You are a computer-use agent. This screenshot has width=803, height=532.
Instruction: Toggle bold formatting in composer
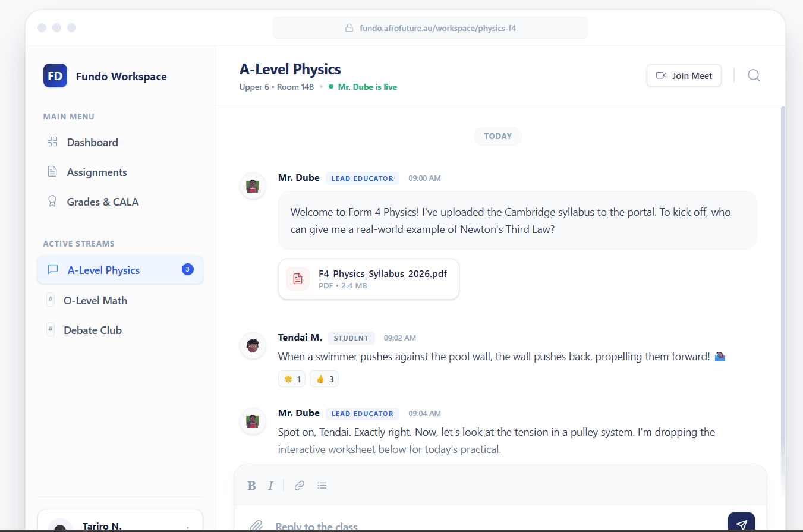tap(252, 486)
